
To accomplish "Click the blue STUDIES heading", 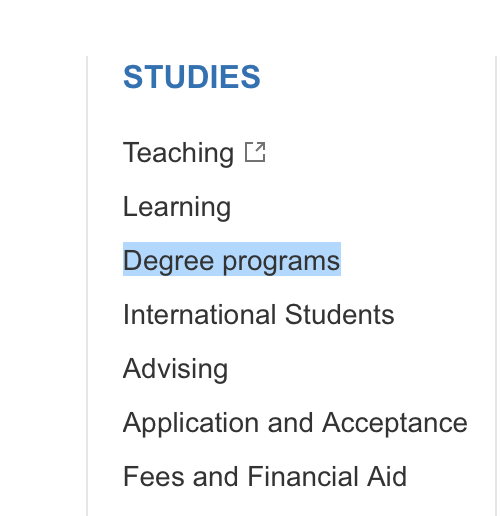I will tap(192, 77).
